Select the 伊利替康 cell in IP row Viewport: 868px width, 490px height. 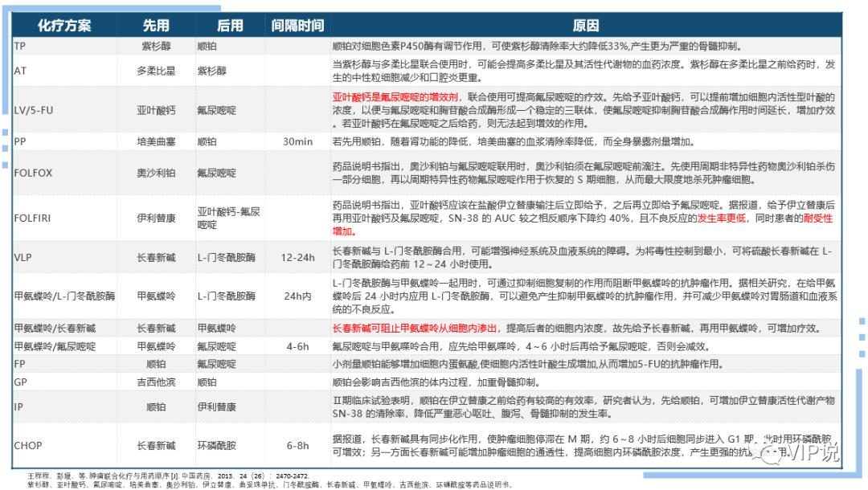pyautogui.click(x=231, y=406)
